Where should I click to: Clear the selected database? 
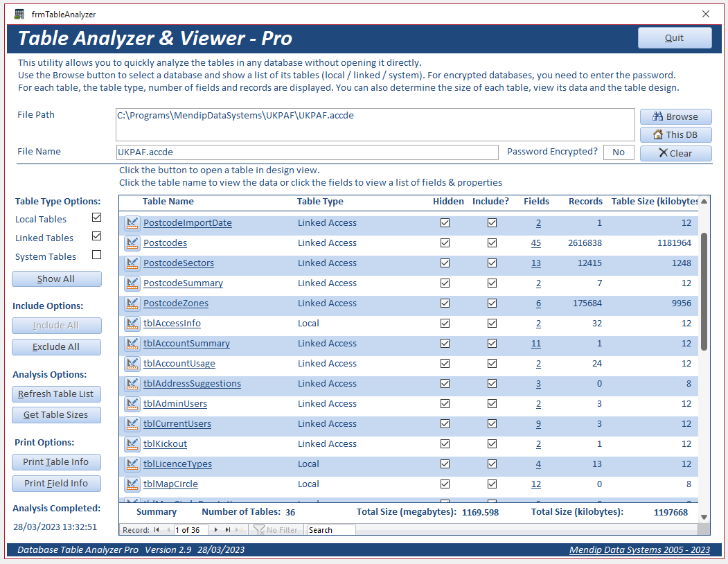675,153
